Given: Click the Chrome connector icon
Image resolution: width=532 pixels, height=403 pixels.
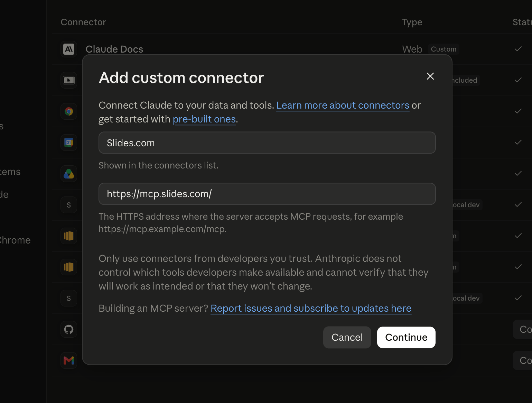Looking at the screenshot, I should coord(69,111).
